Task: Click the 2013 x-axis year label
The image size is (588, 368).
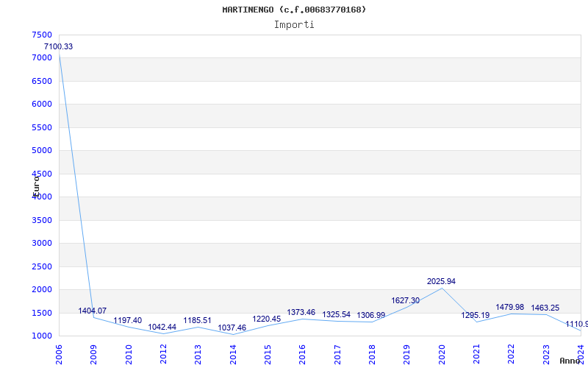Action: (198, 355)
